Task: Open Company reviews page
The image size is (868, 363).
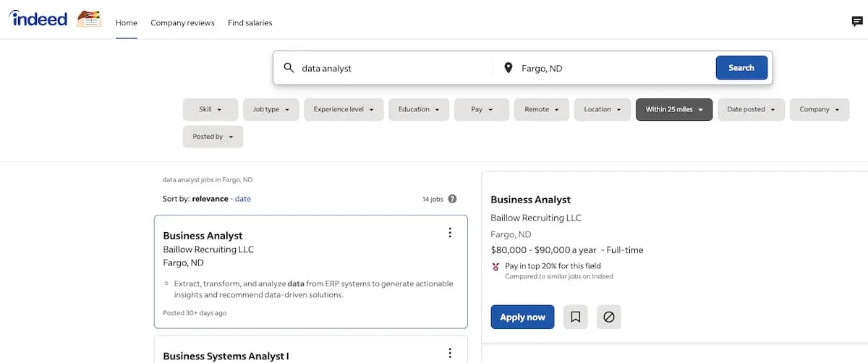Action: pos(182,23)
